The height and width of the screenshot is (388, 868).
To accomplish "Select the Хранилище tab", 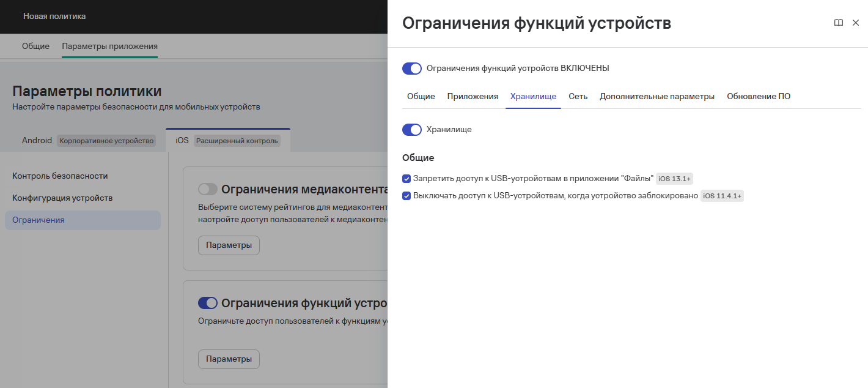I will click(533, 97).
